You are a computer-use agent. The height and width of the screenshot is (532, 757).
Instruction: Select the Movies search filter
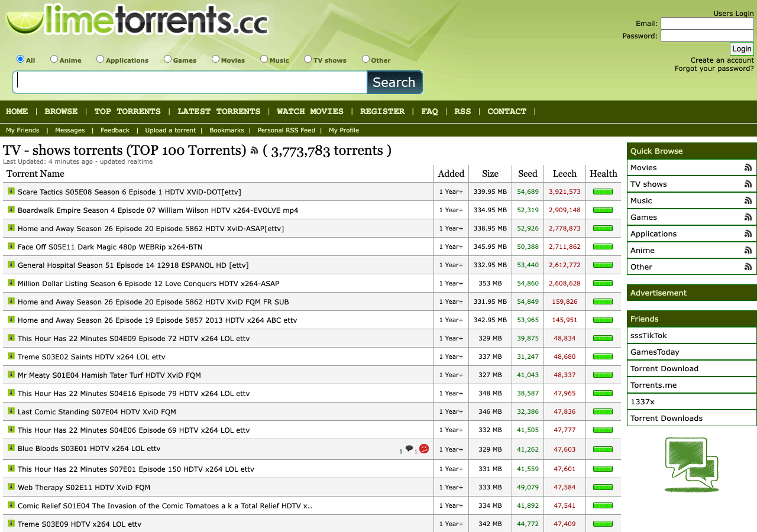pos(215,59)
